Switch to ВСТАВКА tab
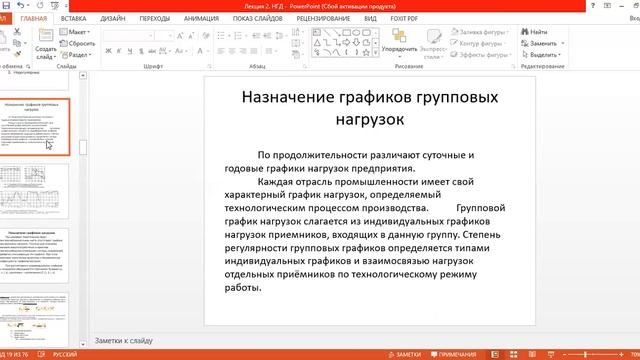The width and height of the screenshot is (640, 360). (73, 18)
